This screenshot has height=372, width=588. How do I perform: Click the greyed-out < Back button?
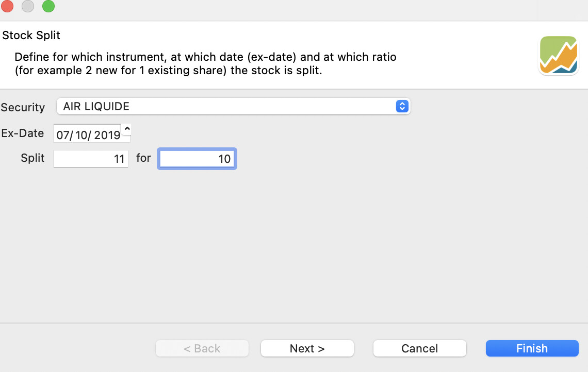202,348
